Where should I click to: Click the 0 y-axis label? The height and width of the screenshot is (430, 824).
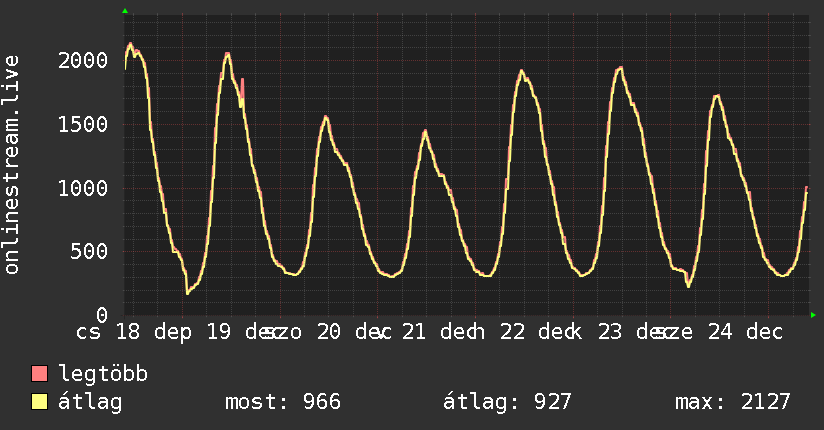[x=102, y=315]
